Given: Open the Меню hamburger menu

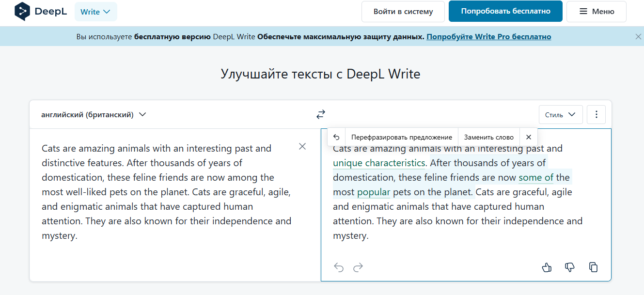Looking at the screenshot, I should click(x=597, y=11).
